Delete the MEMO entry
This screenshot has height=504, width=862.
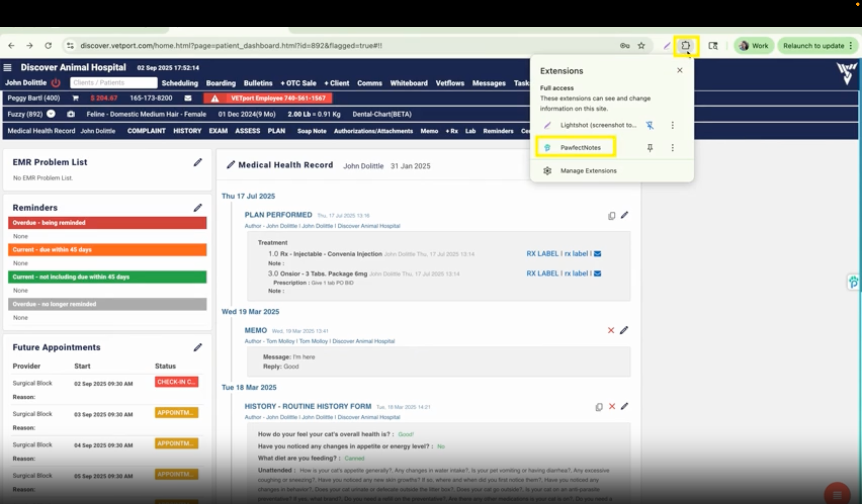tap(611, 330)
